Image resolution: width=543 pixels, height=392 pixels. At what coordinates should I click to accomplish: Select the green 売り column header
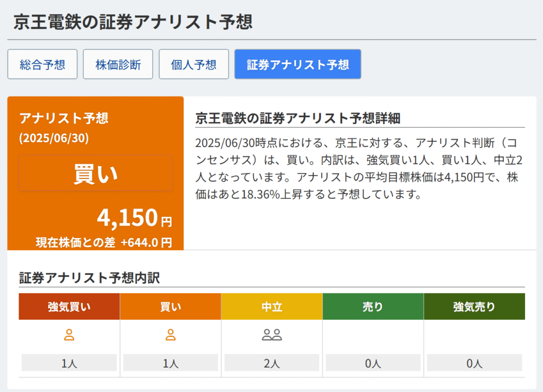click(x=373, y=307)
